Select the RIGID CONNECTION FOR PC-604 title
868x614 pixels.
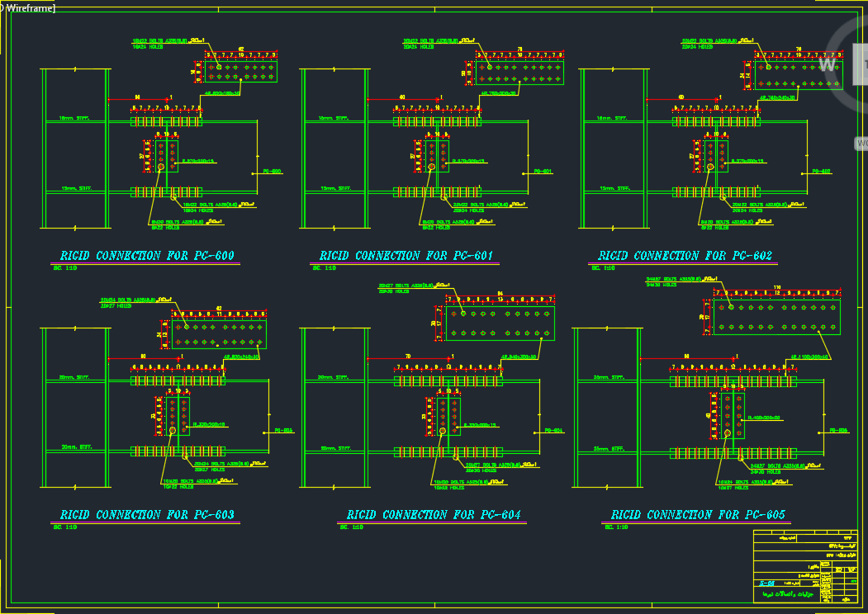(x=434, y=515)
